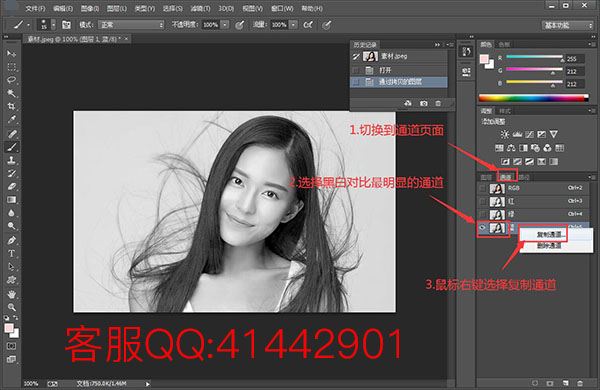Click the color spectrum ramp bar
This screenshot has width=600, height=390.
coord(534,98)
